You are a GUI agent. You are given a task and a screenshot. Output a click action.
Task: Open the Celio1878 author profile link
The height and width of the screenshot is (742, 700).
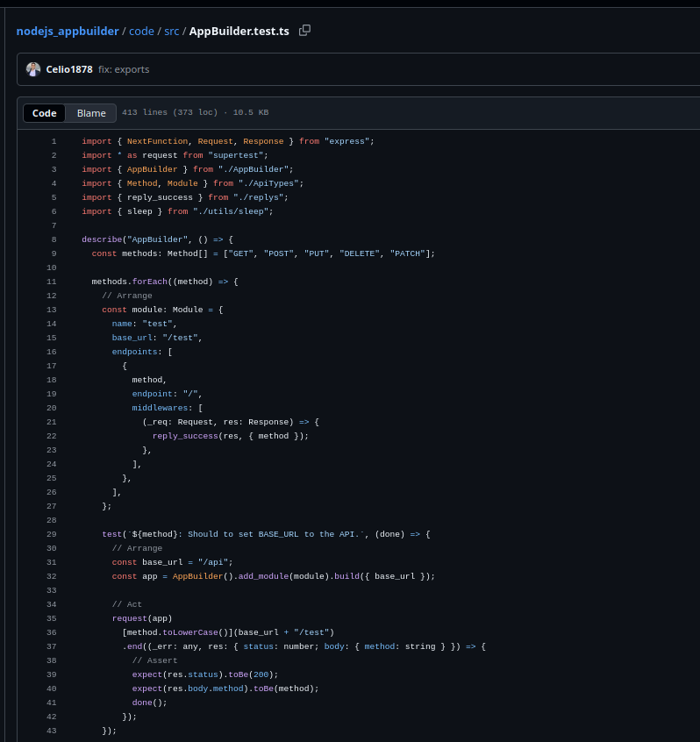tap(69, 69)
